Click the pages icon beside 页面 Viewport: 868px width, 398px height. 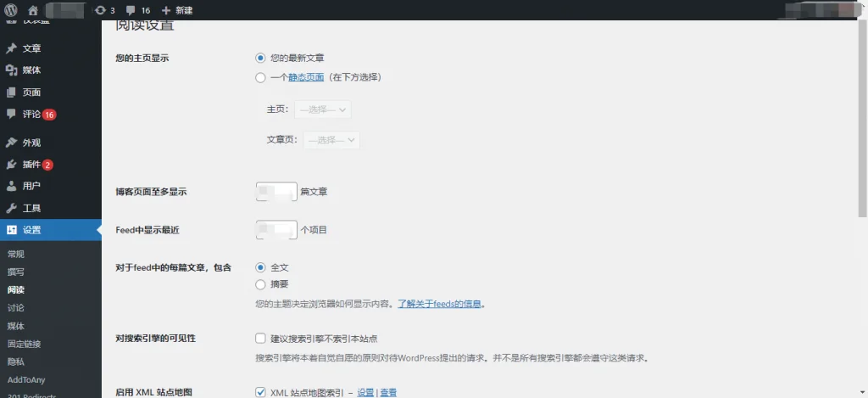[11, 92]
